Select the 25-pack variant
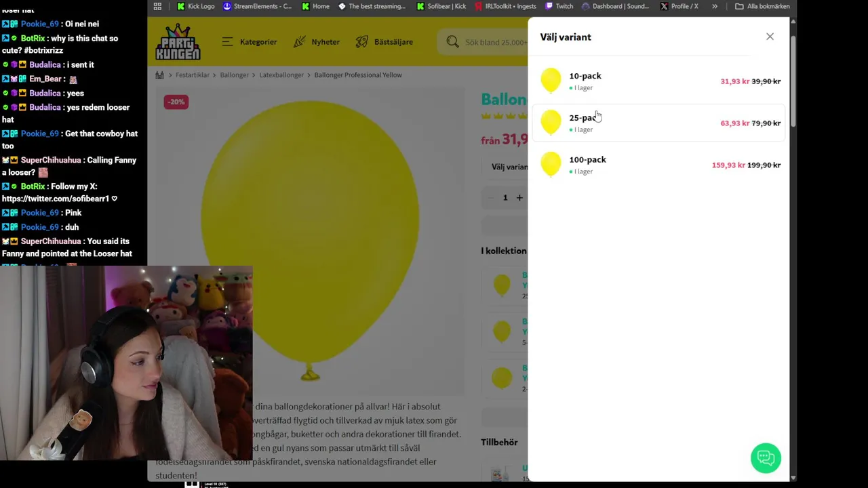Screen dimensions: 868x488 (x=658, y=123)
